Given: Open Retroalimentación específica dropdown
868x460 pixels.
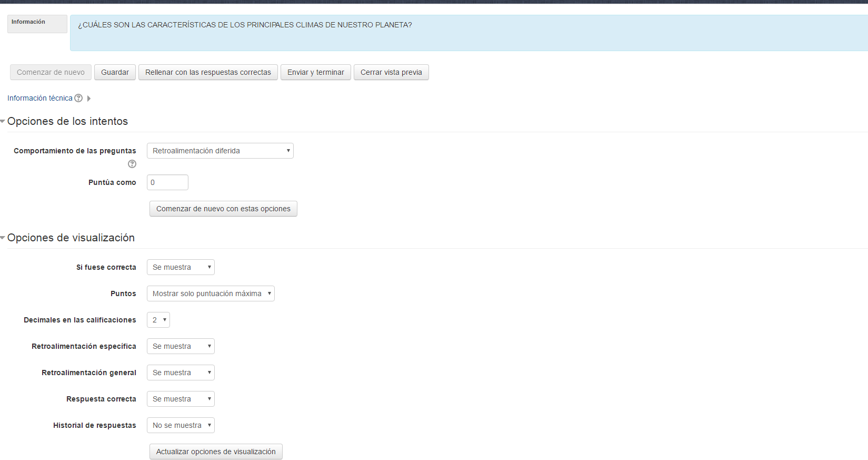Looking at the screenshot, I should [x=181, y=346].
